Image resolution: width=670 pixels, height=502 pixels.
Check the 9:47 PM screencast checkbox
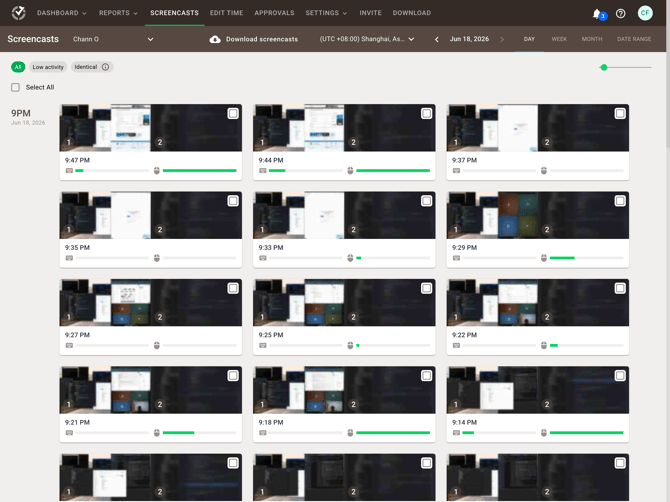pos(233,113)
